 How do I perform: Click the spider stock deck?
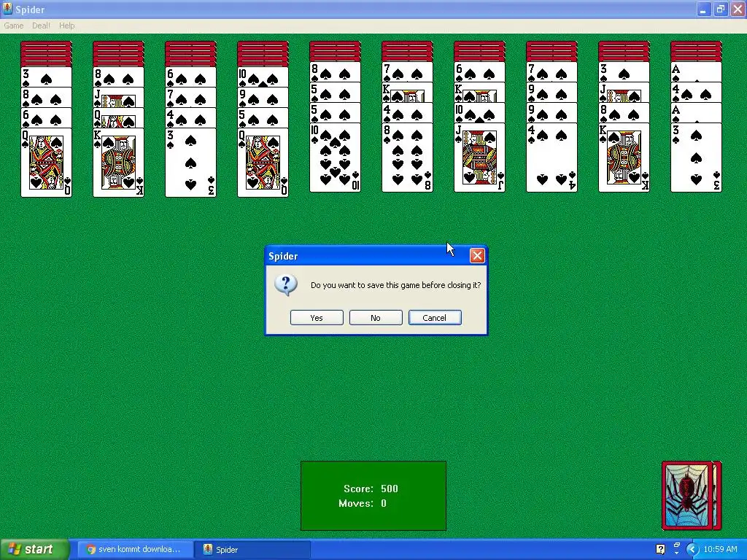coord(692,495)
